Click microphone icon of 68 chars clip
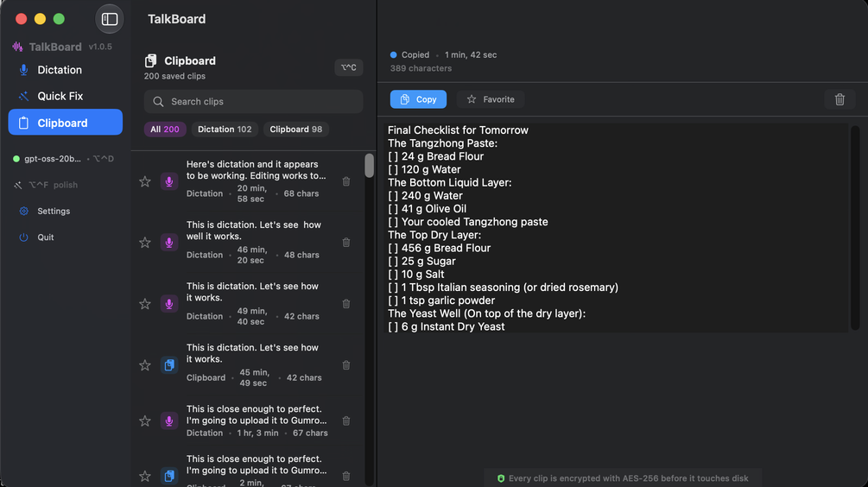Viewport: 868px width, 487px height. coord(169,181)
